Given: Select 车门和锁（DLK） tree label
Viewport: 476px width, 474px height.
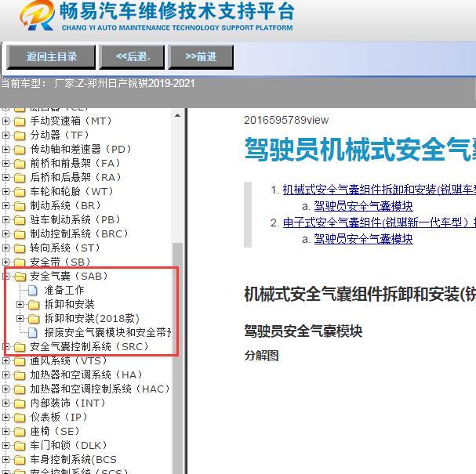Looking at the screenshot, I should pos(68,445).
